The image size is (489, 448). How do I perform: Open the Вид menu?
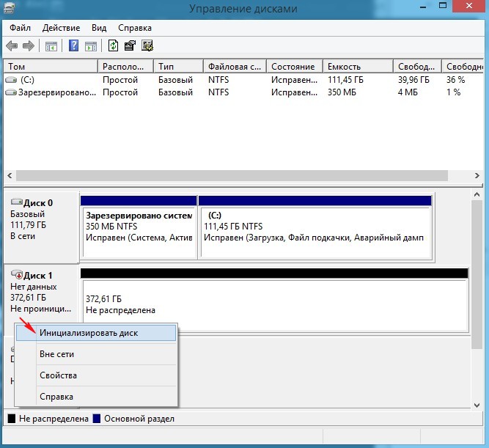pos(99,28)
